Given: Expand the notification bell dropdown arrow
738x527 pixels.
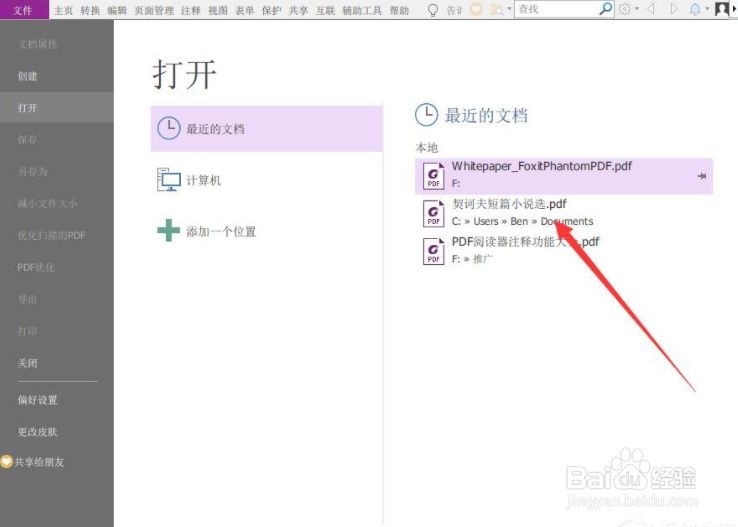Looking at the screenshot, I should tap(707, 9).
